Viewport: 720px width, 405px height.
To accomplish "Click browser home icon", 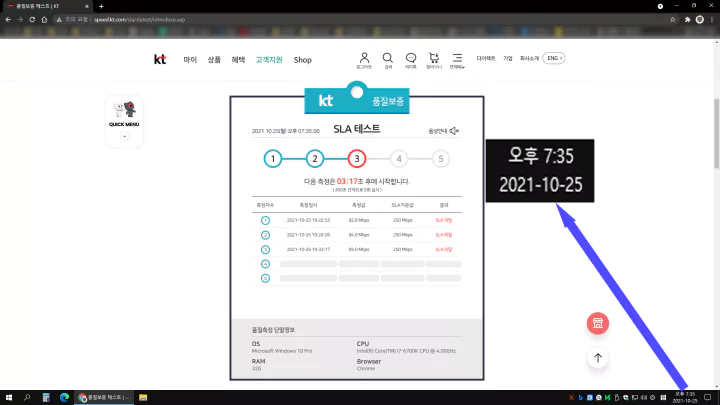I will coord(44,20).
